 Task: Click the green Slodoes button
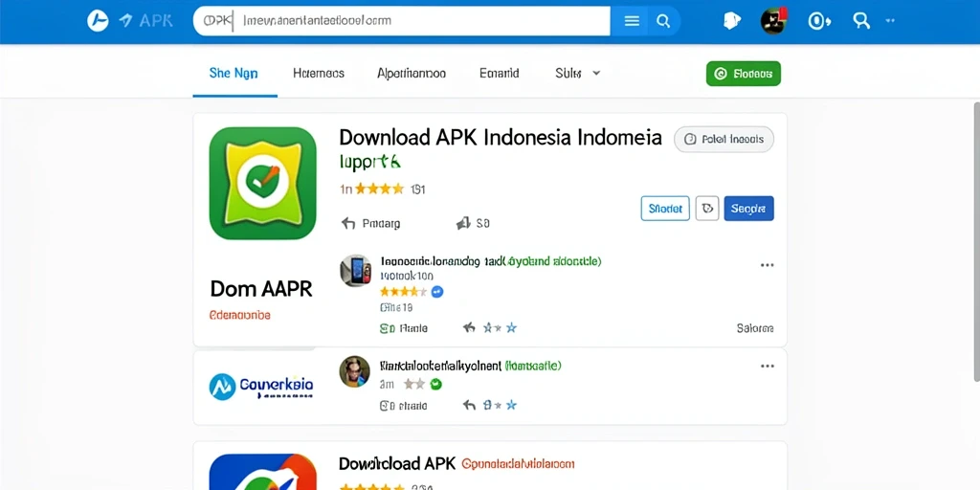click(743, 74)
